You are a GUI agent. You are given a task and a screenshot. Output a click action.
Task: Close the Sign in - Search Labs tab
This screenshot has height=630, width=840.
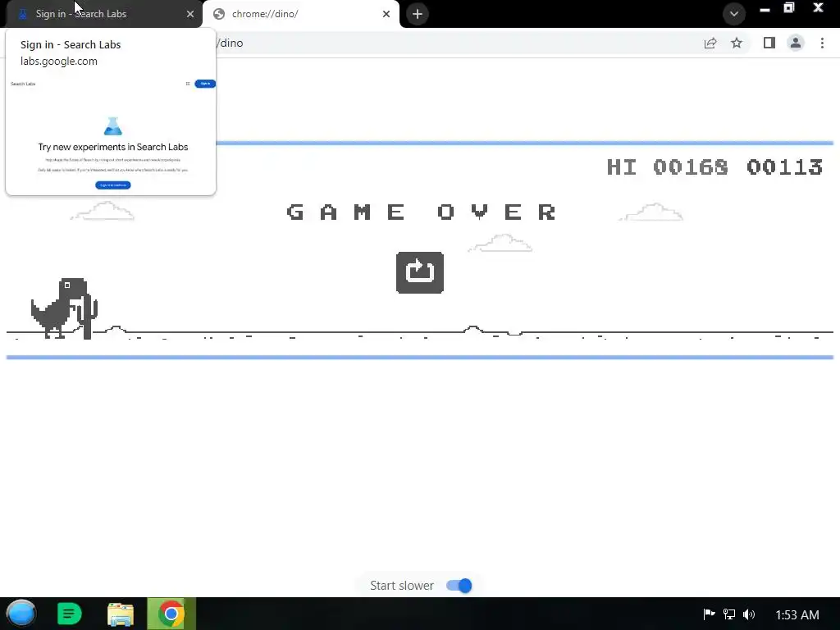[x=190, y=14]
